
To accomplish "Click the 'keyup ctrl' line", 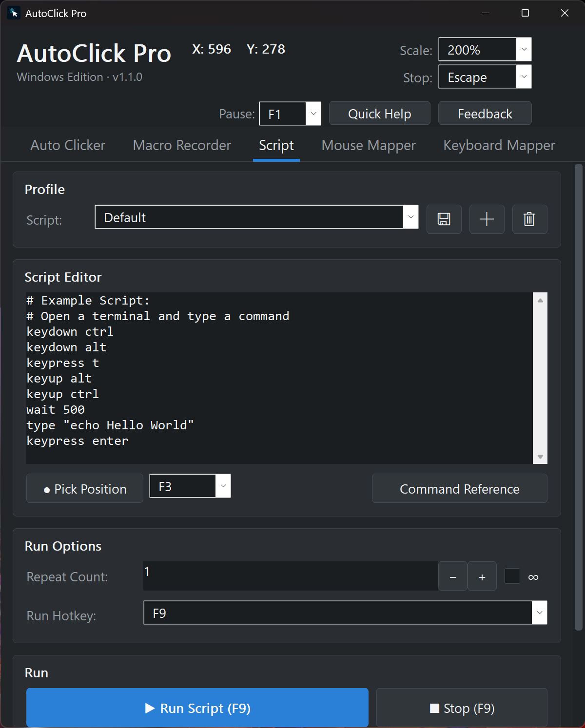I will click(x=63, y=394).
